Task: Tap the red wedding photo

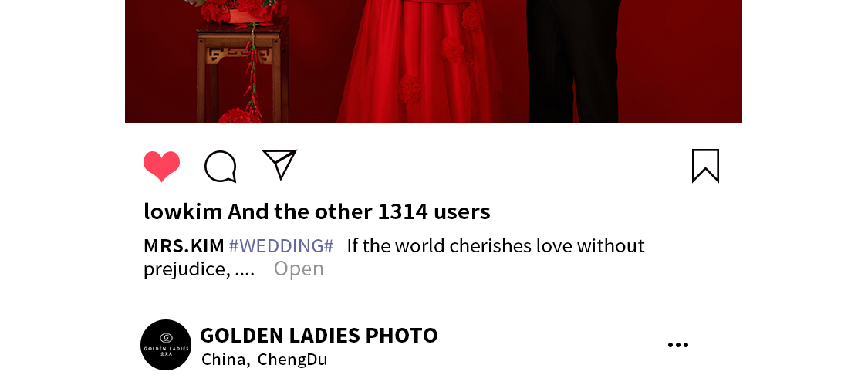Action: click(434, 61)
